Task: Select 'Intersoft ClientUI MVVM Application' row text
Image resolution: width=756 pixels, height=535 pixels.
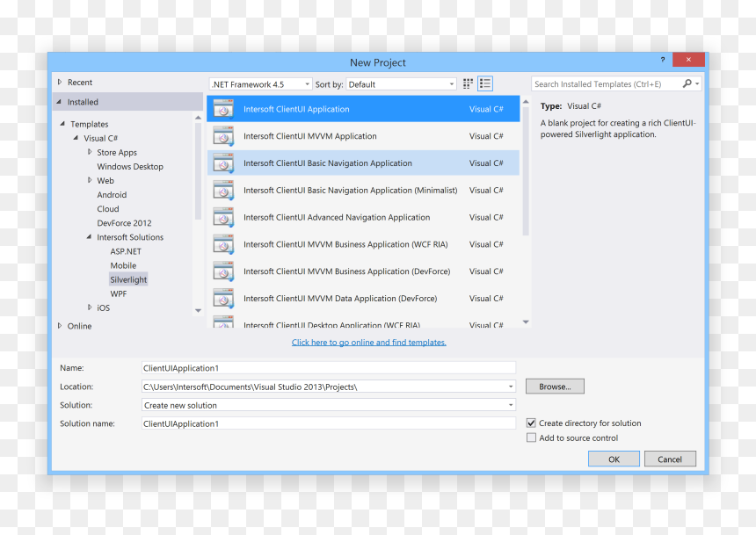Action: point(310,136)
